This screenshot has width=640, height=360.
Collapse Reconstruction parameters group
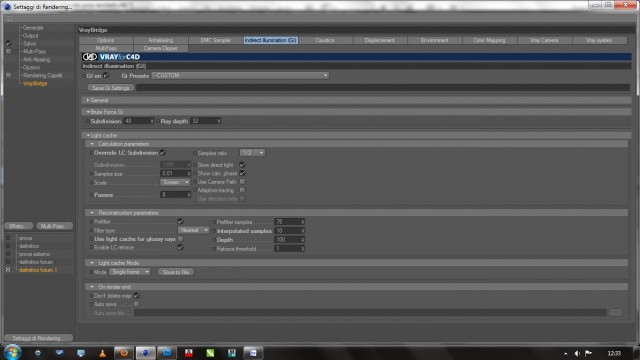[x=92, y=213]
